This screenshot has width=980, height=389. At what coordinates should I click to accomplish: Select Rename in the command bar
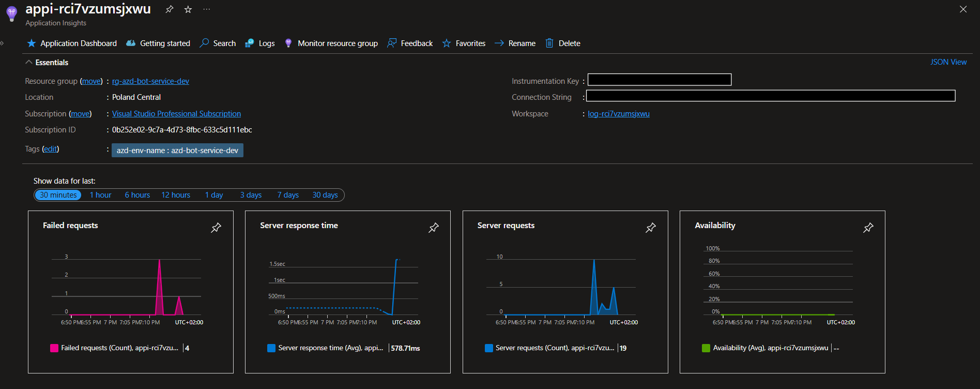click(515, 43)
